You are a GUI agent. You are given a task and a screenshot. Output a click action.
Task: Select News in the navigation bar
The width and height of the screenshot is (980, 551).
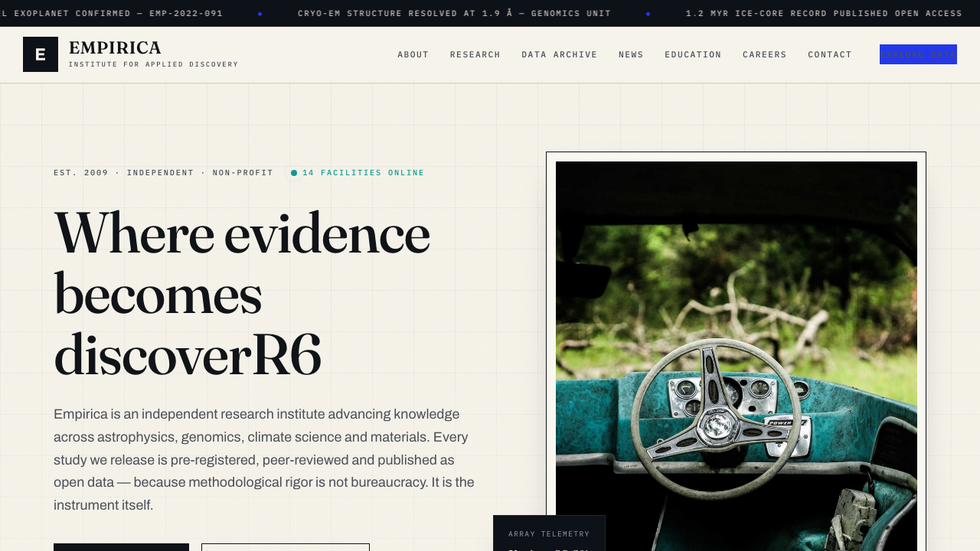coord(632,54)
